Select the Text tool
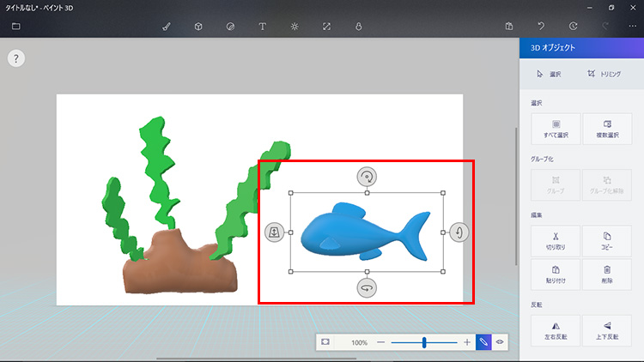The height and width of the screenshot is (362, 644). coord(262,27)
